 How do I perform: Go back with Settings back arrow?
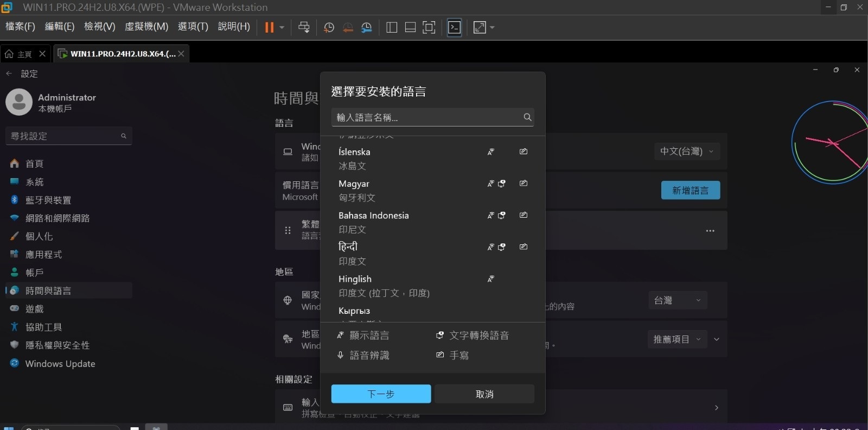[x=9, y=73]
